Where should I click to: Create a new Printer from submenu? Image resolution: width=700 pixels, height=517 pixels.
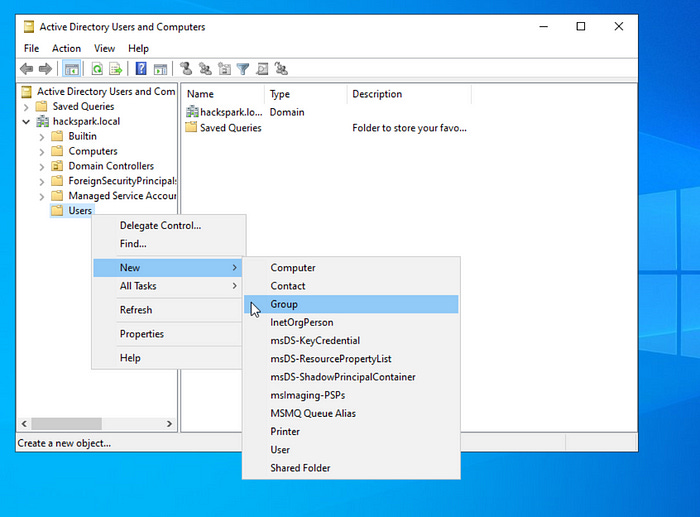coord(351,432)
